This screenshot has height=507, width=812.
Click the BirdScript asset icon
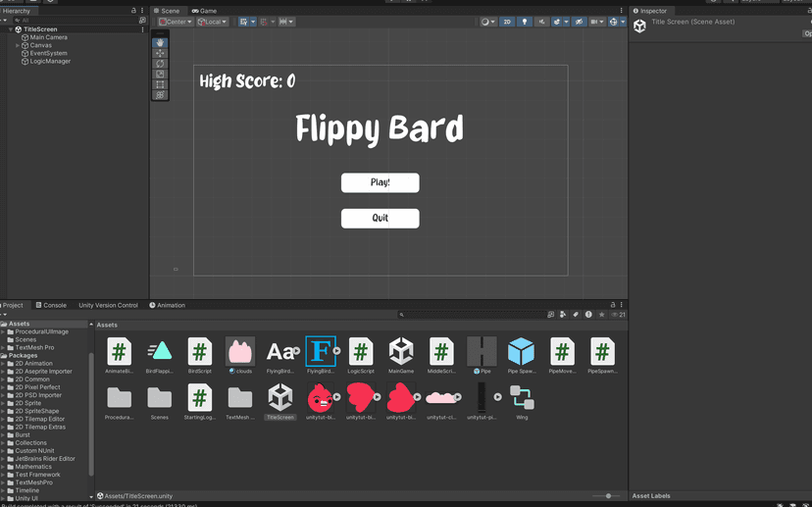pyautogui.click(x=200, y=351)
